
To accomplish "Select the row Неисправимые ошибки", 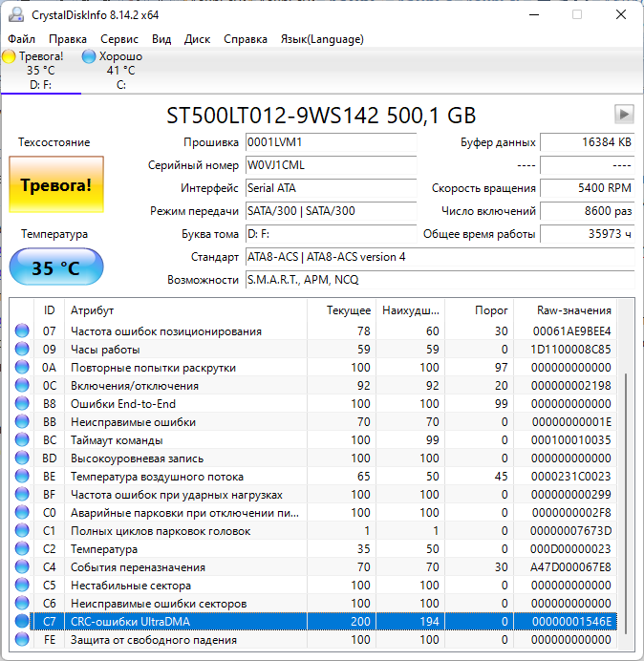I will [x=314, y=421].
